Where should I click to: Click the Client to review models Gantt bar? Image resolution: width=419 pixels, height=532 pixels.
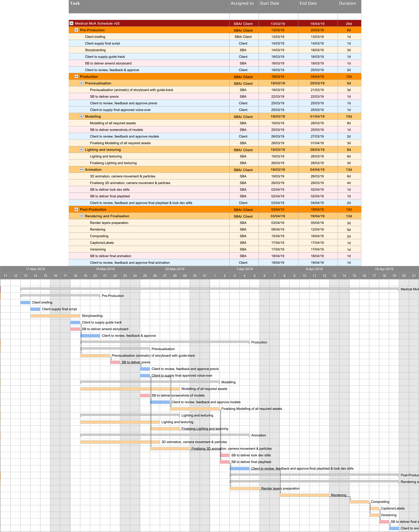[x=160, y=402]
